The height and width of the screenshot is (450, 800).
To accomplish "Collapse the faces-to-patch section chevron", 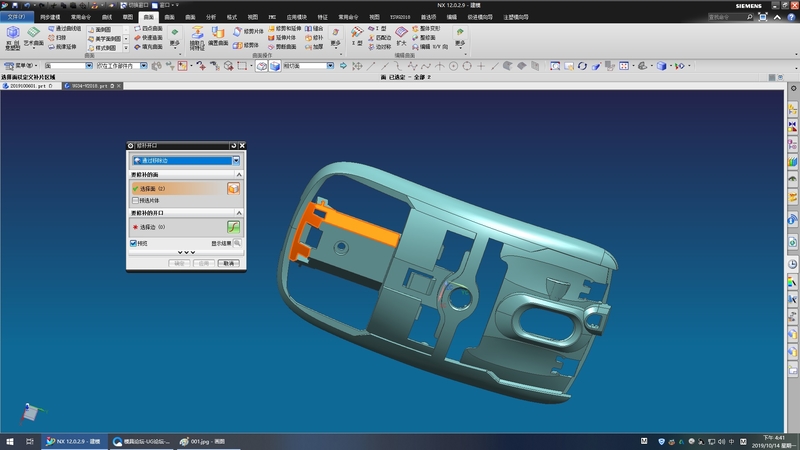I will click(238, 174).
